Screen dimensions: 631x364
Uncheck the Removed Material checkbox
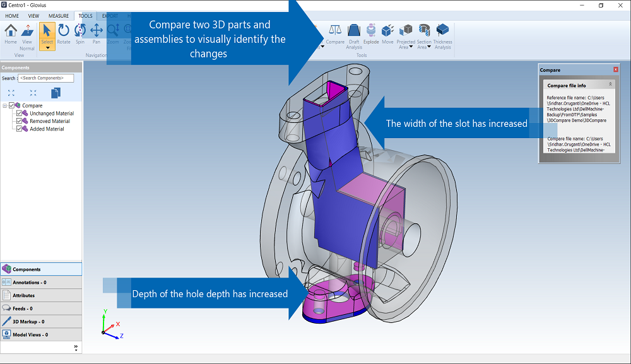[19, 121]
